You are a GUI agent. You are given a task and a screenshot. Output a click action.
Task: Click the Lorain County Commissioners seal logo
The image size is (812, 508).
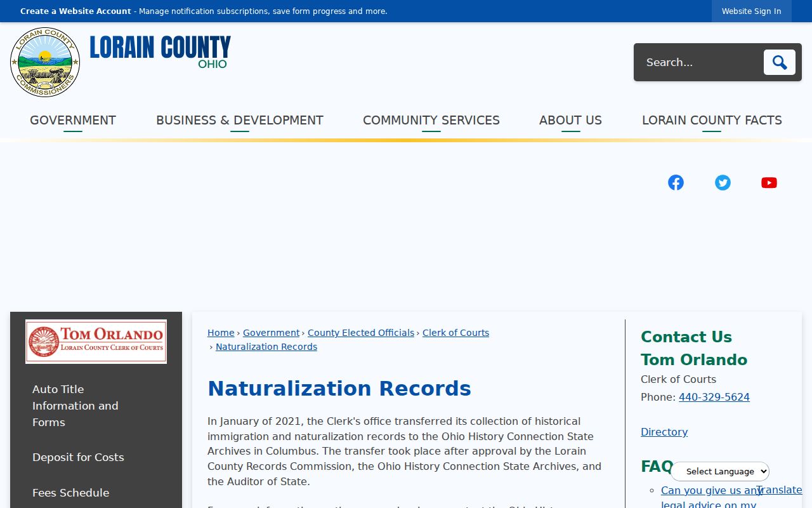pyautogui.click(x=45, y=62)
